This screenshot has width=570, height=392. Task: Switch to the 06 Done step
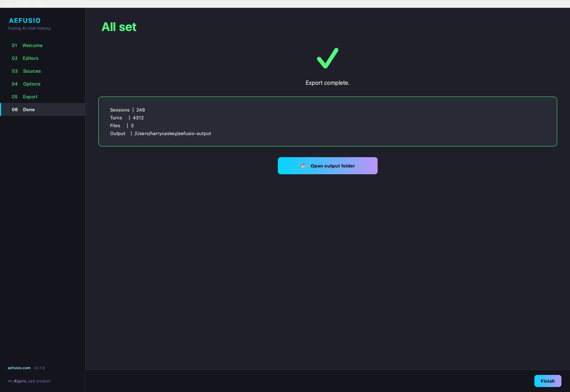tap(28, 109)
